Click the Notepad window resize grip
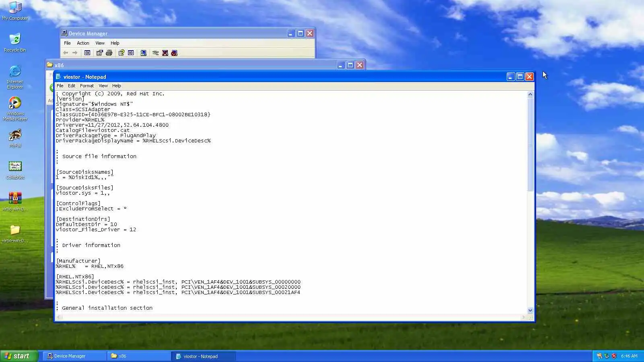 tap(530, 317)
